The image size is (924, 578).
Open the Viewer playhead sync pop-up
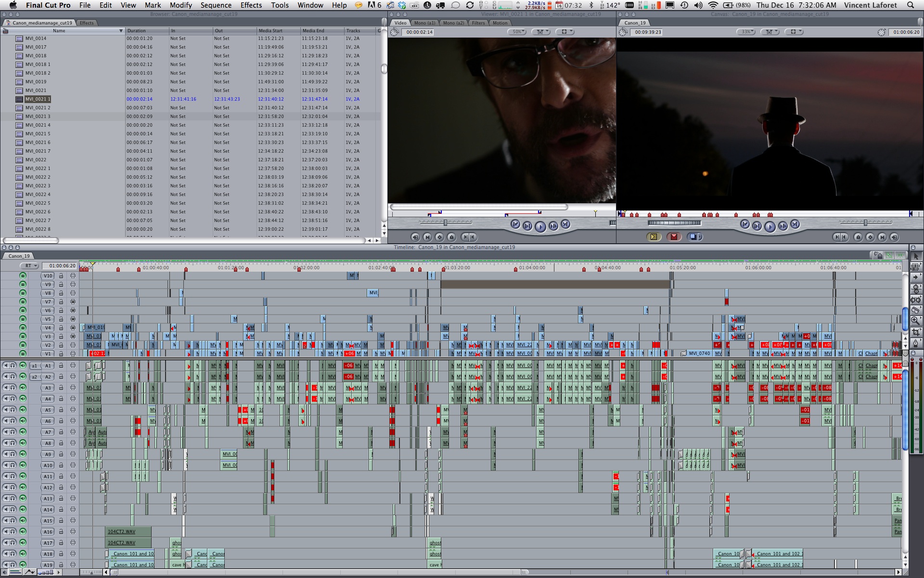point(541,32)
